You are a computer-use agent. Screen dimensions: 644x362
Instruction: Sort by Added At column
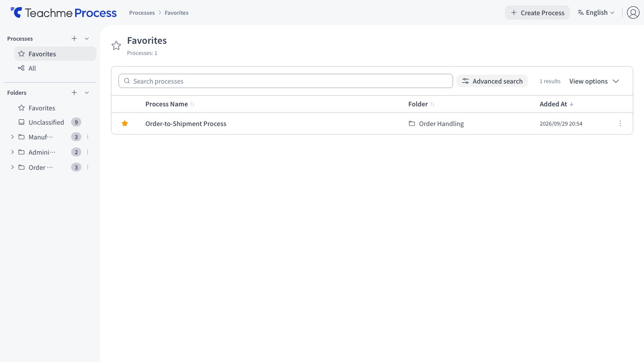tap(557, 104)
